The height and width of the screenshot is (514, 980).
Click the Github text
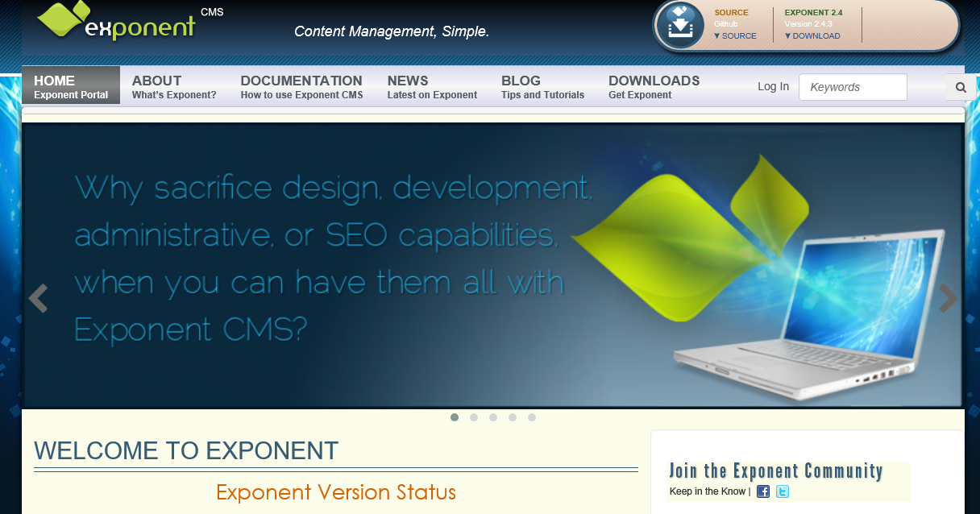(x=725, y=24)
